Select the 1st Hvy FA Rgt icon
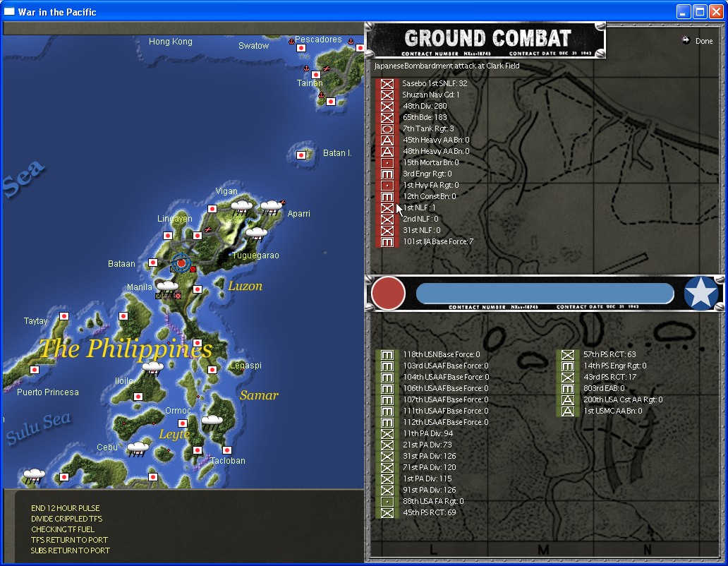Viewport: 728px width, 566px height. [387, 186]
